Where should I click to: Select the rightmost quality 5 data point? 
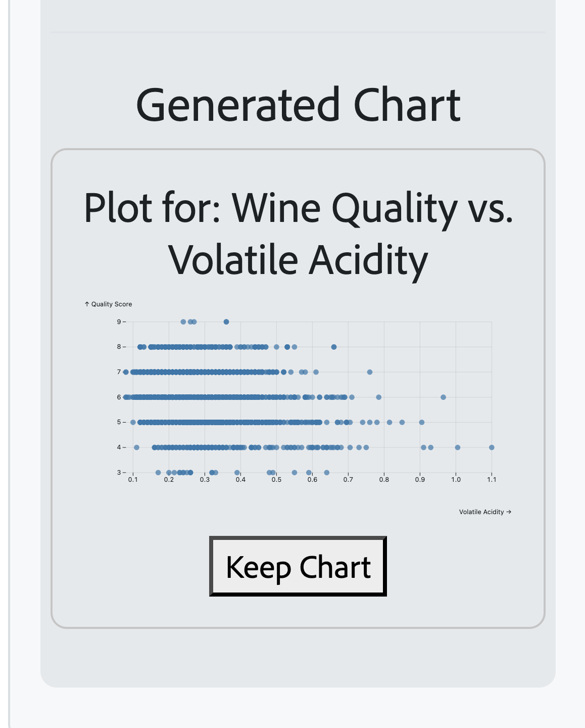422,422
